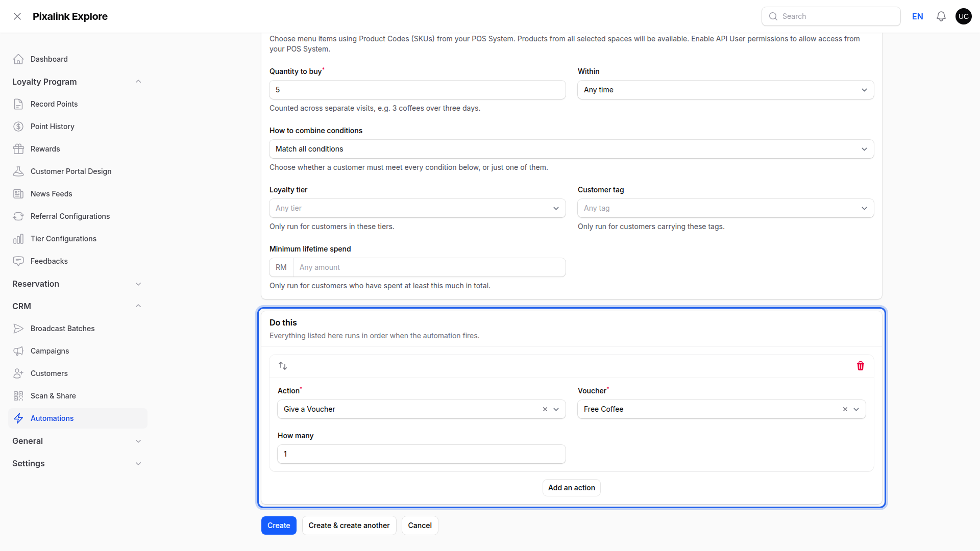Switch language via EN
Viewport: 980px width, 551px height.
[918, 16]
